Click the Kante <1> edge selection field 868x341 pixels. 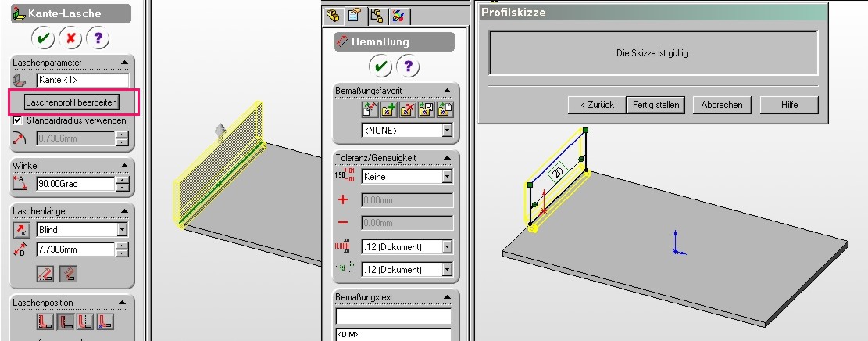coord(83,81)
